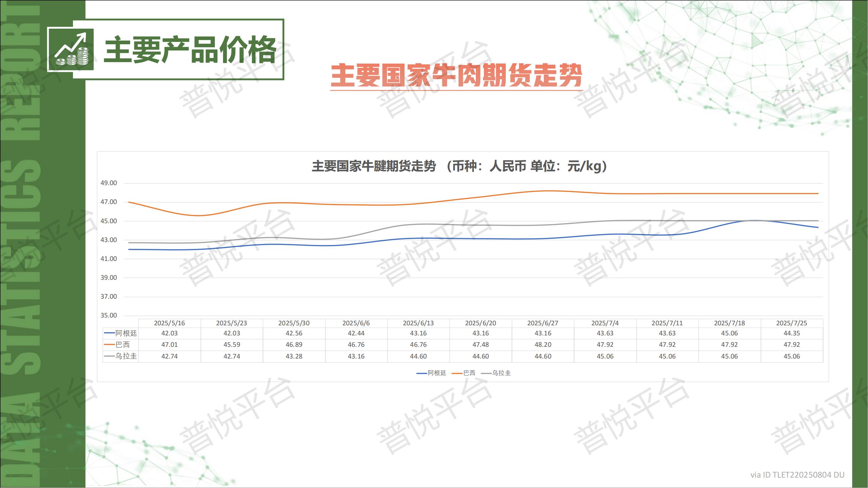Image resolution: width=868 pixels, height=488 pixels.
Task: Click the 44.35 Argentina price cell
Action: click(x=792, y=333)
